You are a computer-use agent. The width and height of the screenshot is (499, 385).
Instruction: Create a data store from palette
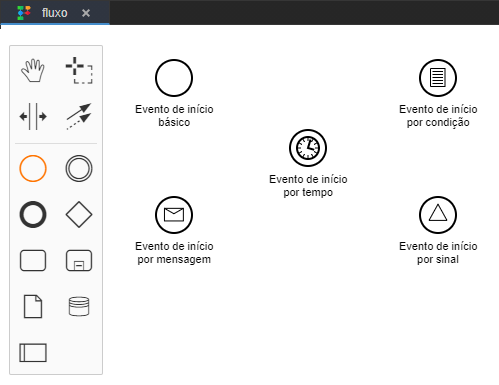click(x=79, y=306)
